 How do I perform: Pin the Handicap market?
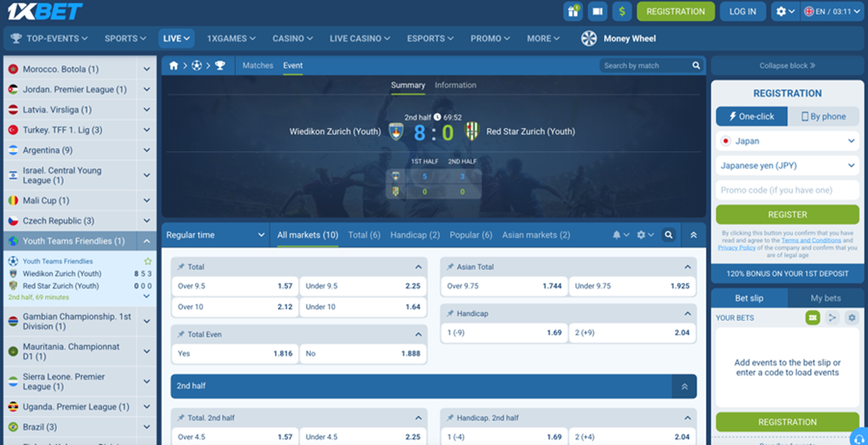(450, 314)
